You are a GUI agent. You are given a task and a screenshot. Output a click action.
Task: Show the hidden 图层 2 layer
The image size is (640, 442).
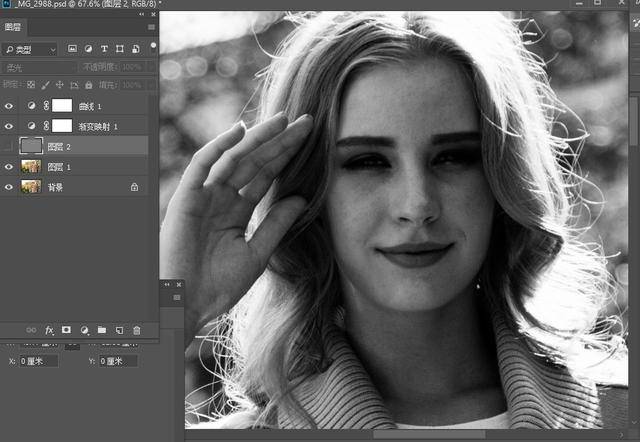(x=9, y=147)
